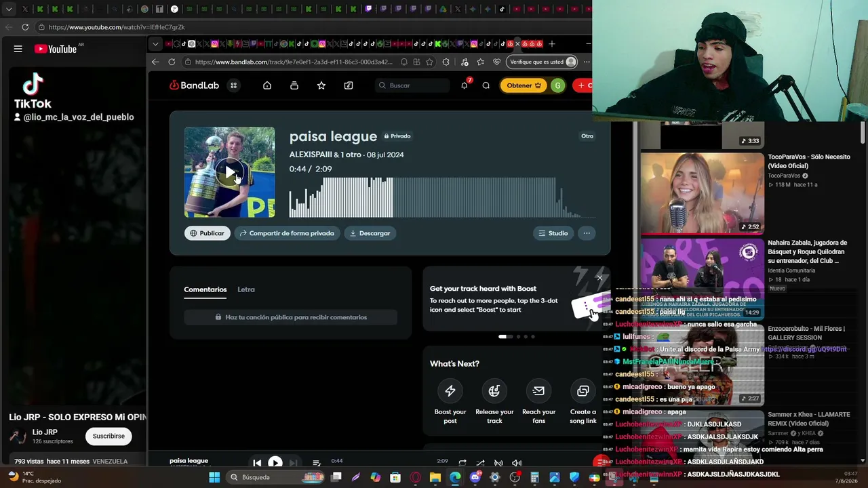Screen dimensions: 868x488
Task: Open the BandLab star favorites icon
Action: click(x=321, y=85)
